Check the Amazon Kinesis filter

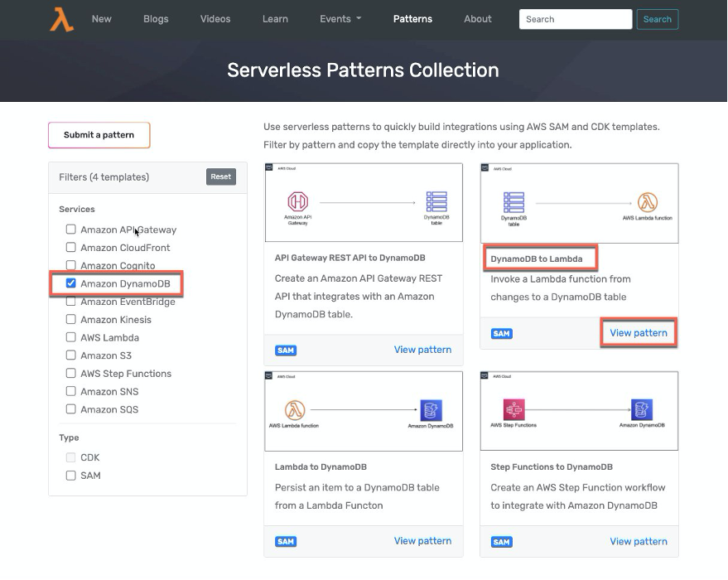(x=70, y=319)
